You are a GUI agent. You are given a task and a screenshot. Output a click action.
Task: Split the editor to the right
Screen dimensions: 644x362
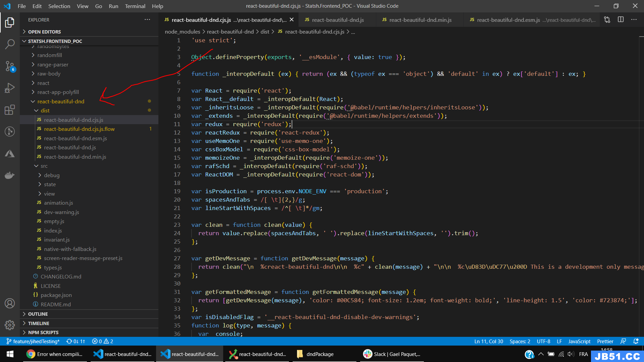click(x=621, y=20)
